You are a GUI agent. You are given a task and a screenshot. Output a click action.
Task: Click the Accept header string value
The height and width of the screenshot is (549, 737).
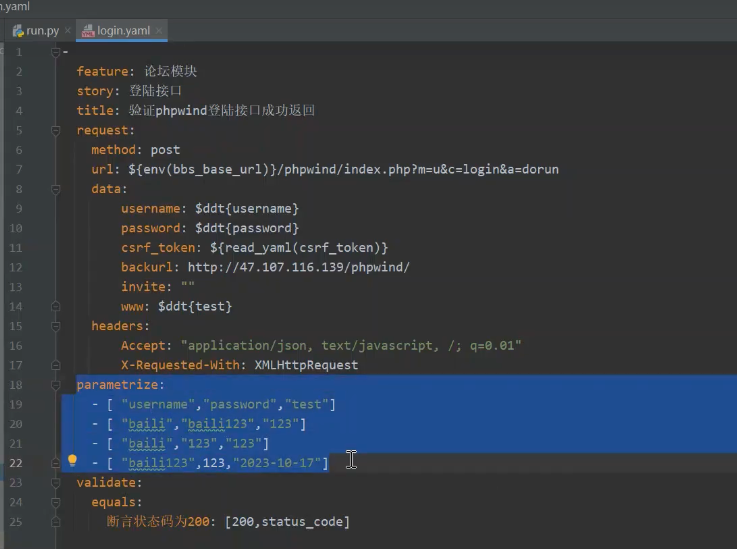click(351, 346)
